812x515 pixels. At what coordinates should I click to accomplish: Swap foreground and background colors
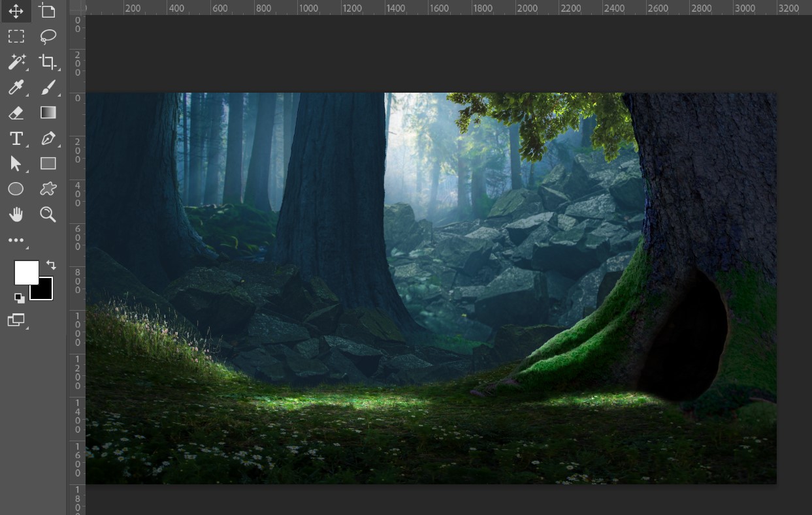point(51,265)
